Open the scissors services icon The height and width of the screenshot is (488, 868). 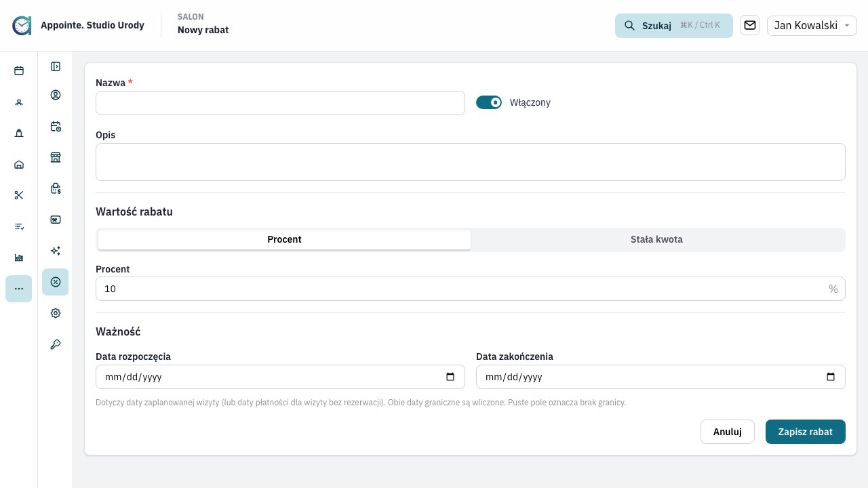coord(19,195)
